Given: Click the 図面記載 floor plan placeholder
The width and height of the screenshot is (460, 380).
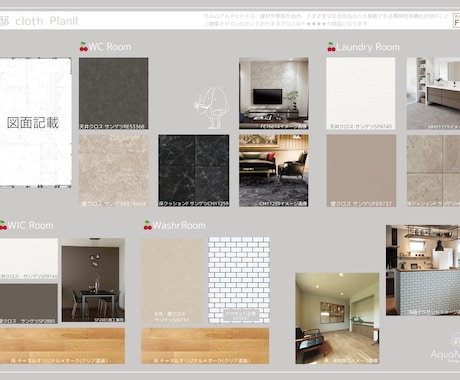Looking at the screenshot, I should [x=35, y=122].
